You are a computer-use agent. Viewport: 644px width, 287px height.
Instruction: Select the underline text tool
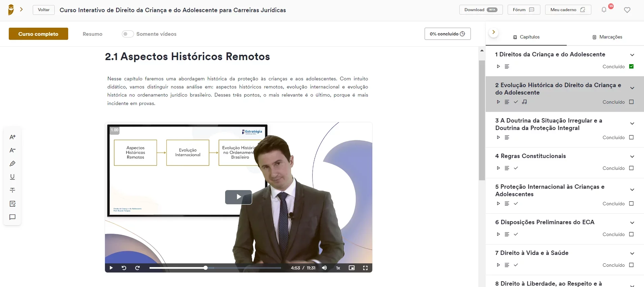tap(12, 177)
